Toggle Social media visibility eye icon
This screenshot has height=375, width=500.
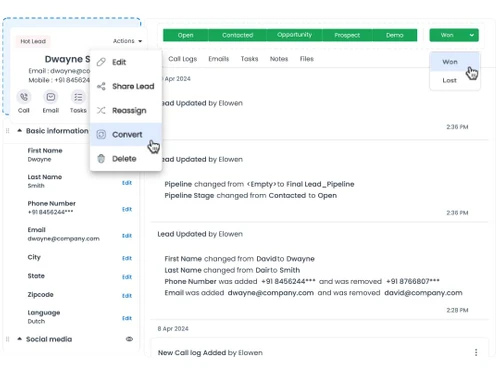(x=129, y=339)
